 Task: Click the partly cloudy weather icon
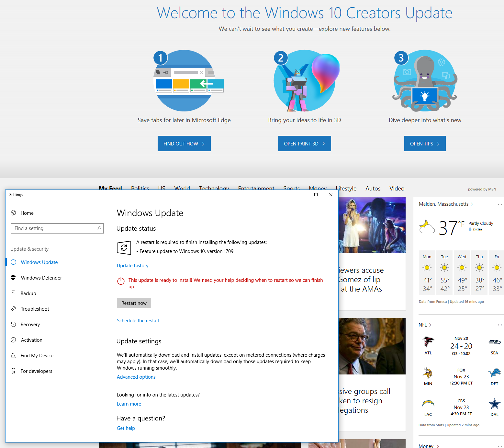click(x=427, y=227)
